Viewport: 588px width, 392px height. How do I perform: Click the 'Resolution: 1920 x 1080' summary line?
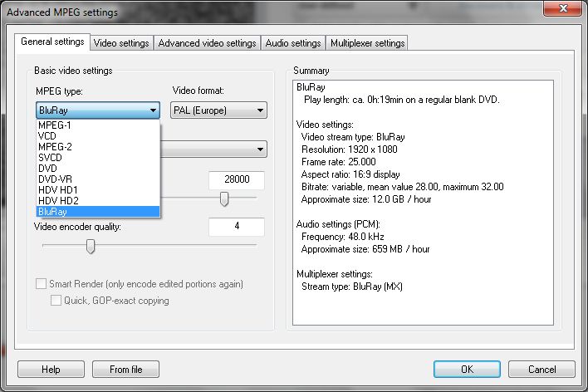pyautogui.click(x=350, y=149)
